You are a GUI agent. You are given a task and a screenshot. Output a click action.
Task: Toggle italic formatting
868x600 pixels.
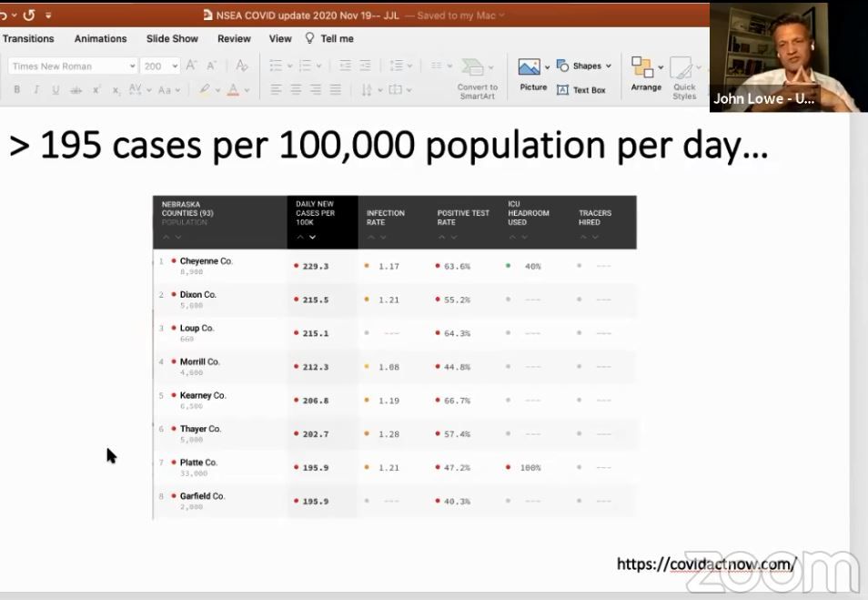coord(36,90)
